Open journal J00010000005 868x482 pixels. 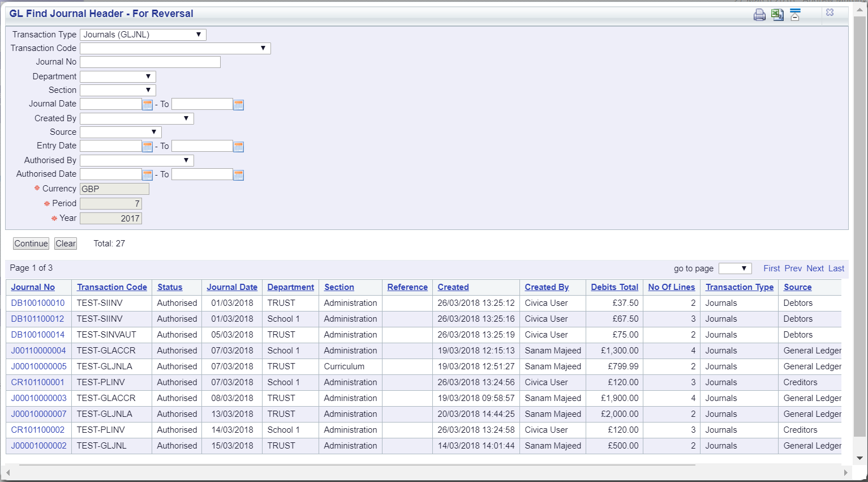point(38,366)
